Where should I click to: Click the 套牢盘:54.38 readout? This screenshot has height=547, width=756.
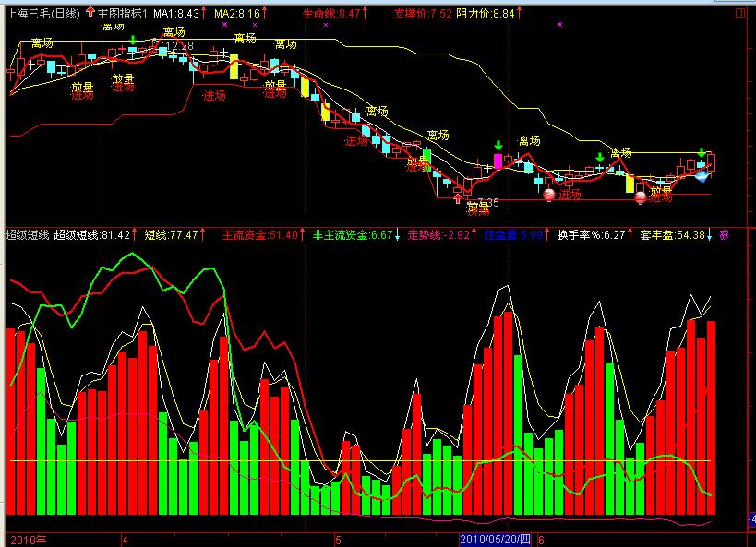click(x=672, y=234)
